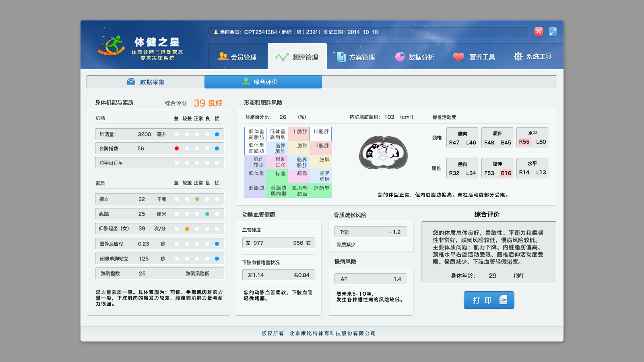
Task: Click the 系统工具 gear icon
Action: click(x=518, y=56)
